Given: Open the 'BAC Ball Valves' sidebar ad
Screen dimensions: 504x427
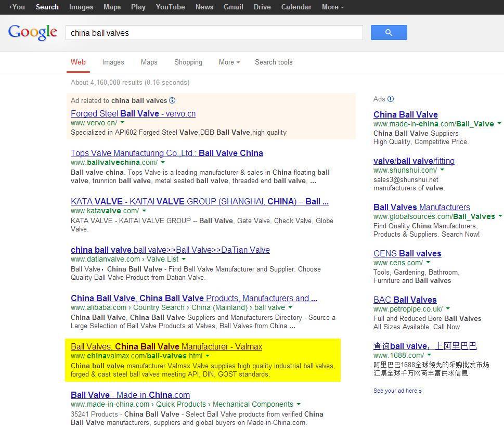Looking at the screenshot, I should 405,300.
